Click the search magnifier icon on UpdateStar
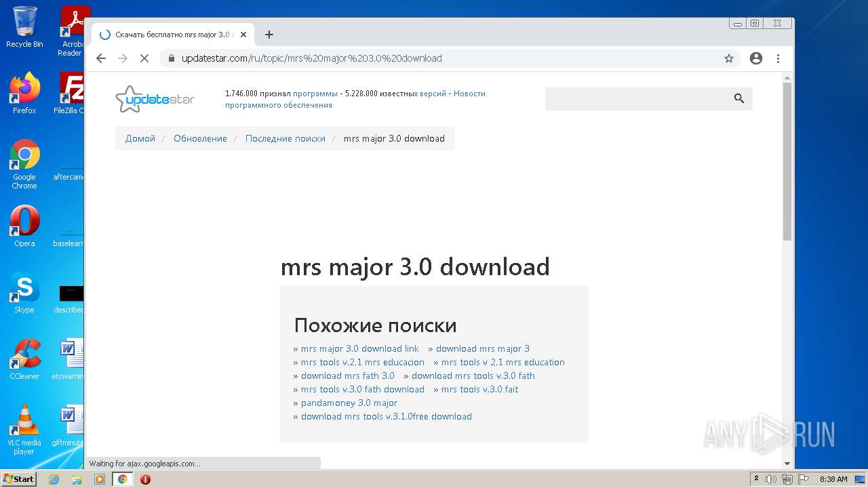 pyautogui.click(x=739, y=98)
